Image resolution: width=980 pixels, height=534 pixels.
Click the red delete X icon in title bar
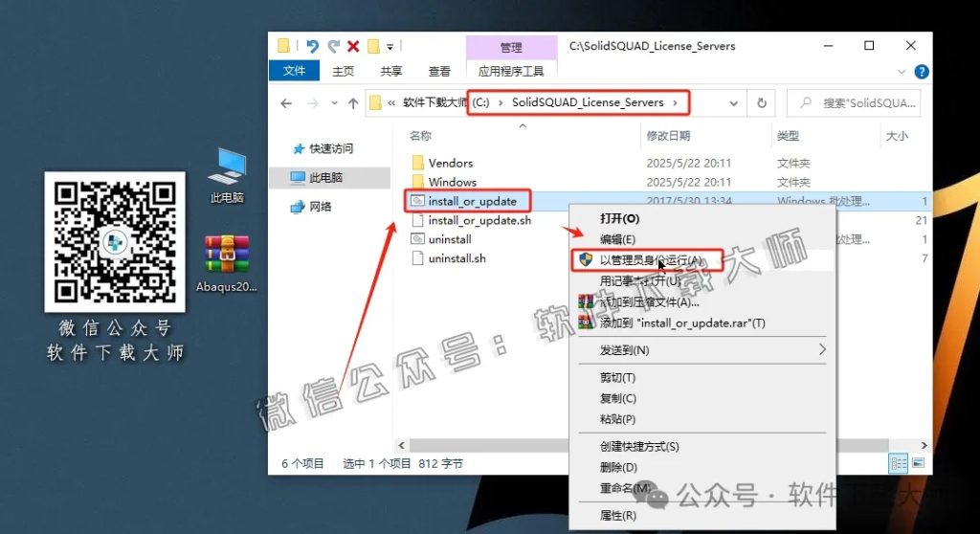point(353,46)
